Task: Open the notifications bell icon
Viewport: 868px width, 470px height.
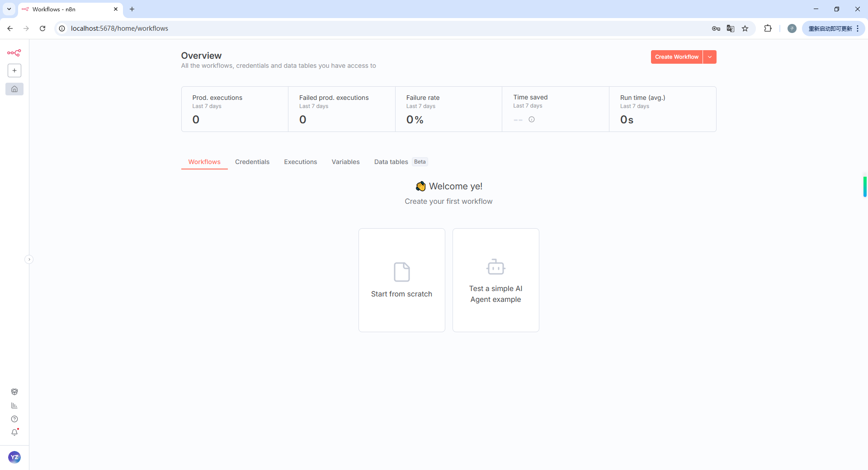Action: pos(14,432)
